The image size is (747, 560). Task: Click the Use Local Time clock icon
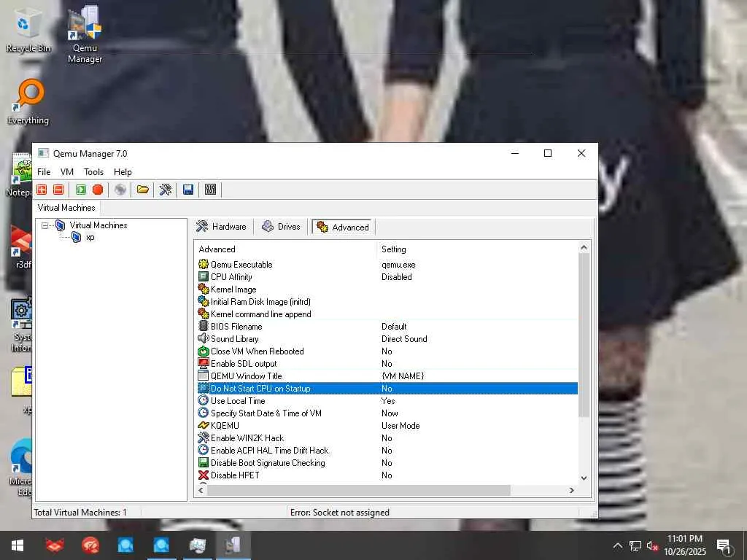click(x=204, y=400)
